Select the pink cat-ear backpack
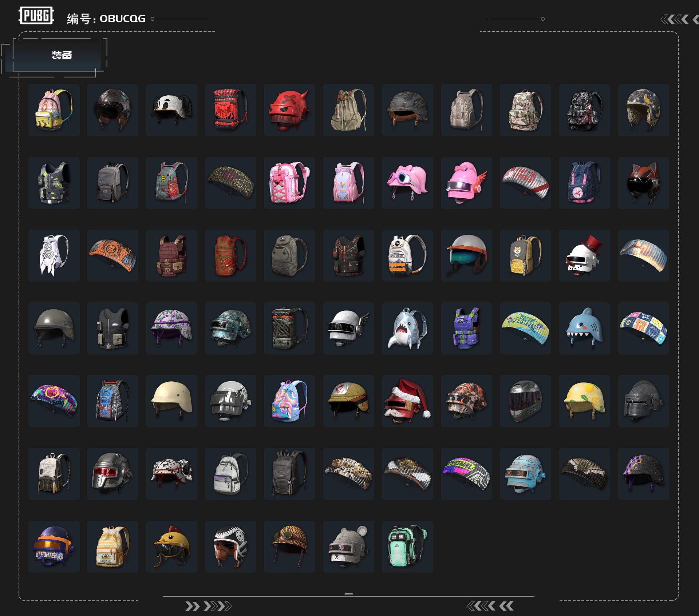 pyautogui.click(x=349, y=183)
